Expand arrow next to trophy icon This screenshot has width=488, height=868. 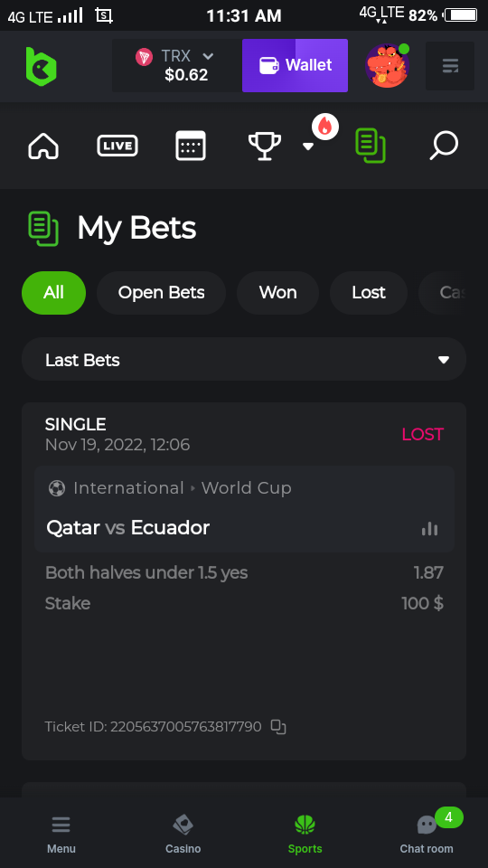(308, 146)
